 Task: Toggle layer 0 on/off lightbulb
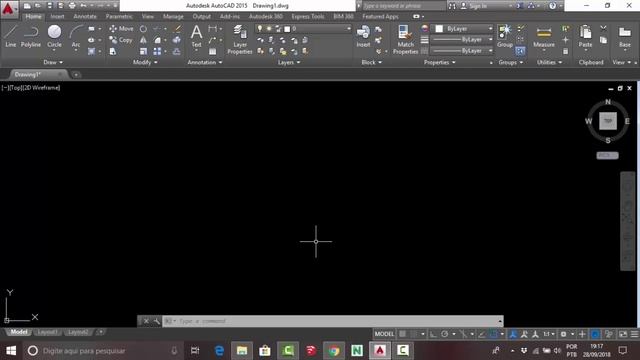(x=260, y=29)
